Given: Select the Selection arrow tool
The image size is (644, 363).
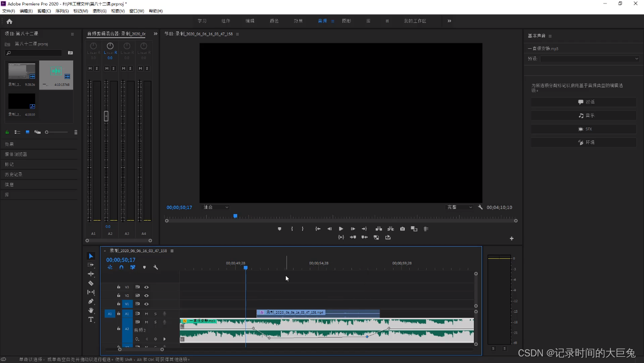Looking at the screenshot, I should click(x=91, y=256).
